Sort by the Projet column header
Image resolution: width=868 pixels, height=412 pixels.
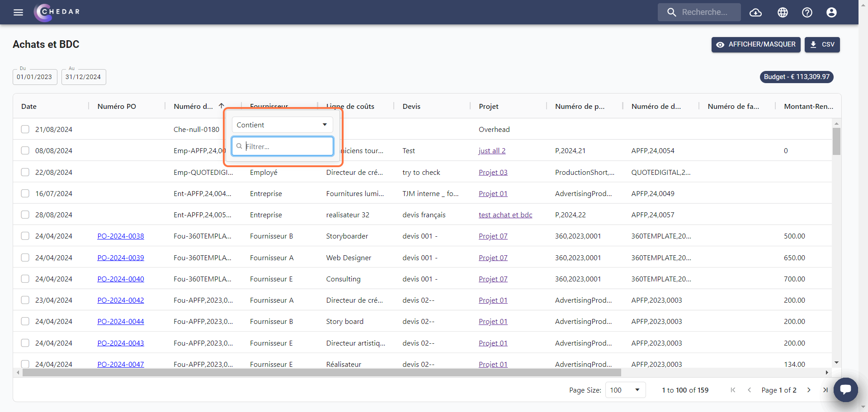click(489, 106)
